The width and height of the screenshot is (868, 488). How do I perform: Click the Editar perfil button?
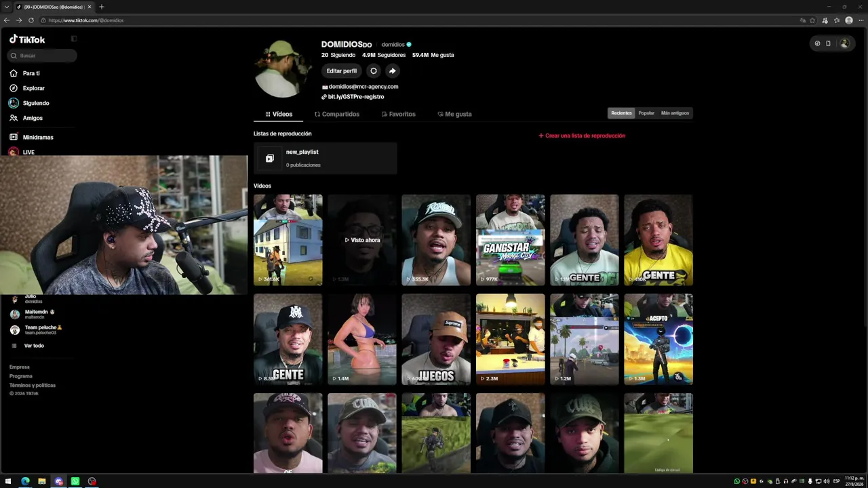pyautogui.click(x=341, y=70)
